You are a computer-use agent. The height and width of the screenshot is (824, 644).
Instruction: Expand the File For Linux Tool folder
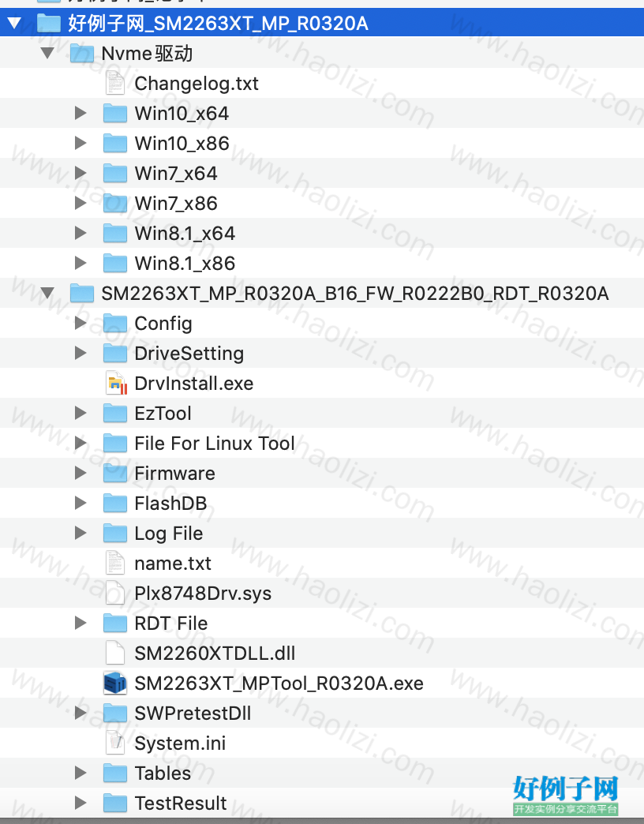click(x=80, y=443)
